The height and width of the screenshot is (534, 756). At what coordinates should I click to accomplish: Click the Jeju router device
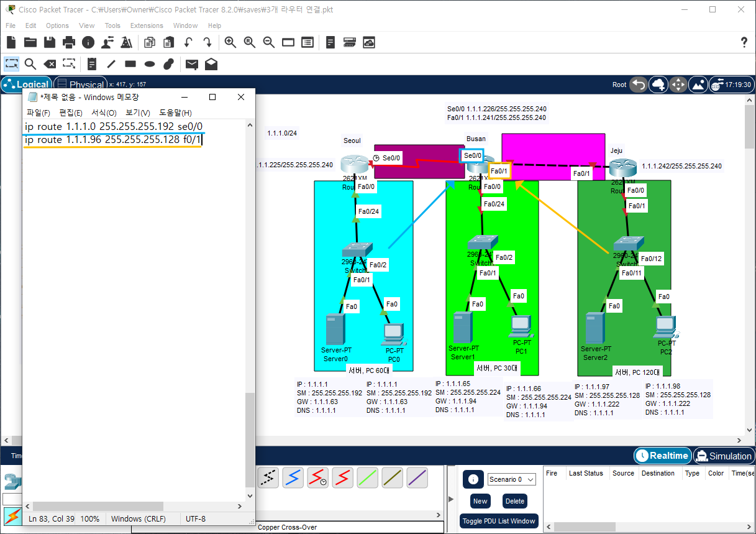coord(622,168)
